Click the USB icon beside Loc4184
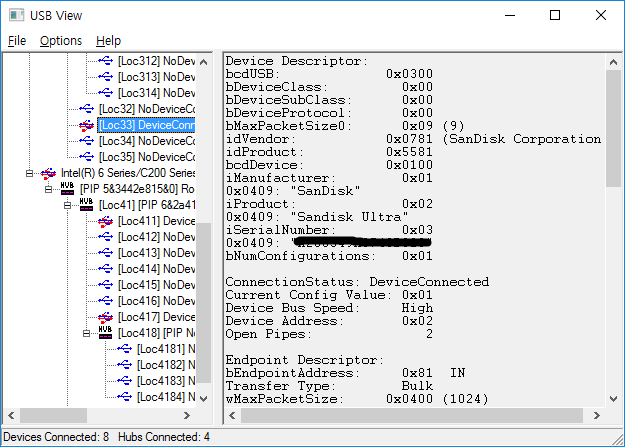This screenshot has width=625, height=447. click(125, 397)
